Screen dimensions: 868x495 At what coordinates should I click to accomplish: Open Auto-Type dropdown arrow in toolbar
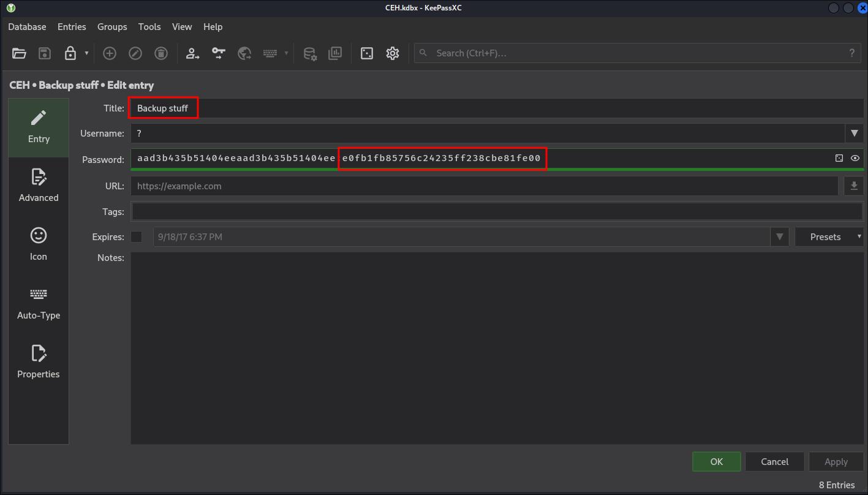pyautogui.click(x=286, y=53)
